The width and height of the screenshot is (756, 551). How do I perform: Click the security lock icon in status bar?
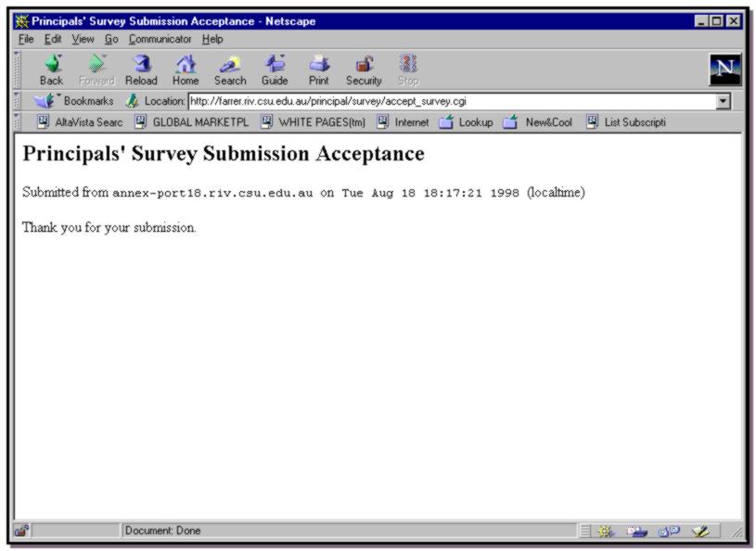coord(21,531)
